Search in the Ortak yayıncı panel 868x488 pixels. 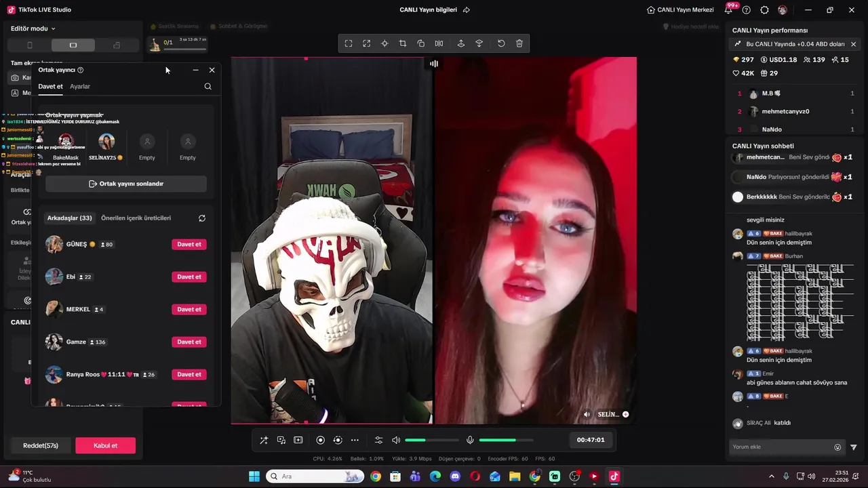pos(208,86)
